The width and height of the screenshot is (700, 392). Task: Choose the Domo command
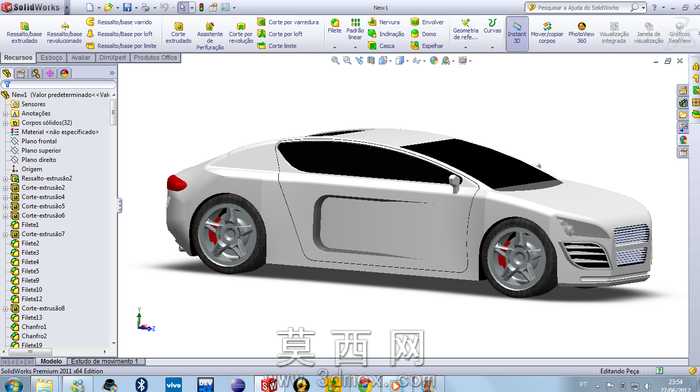pos(424,34)
